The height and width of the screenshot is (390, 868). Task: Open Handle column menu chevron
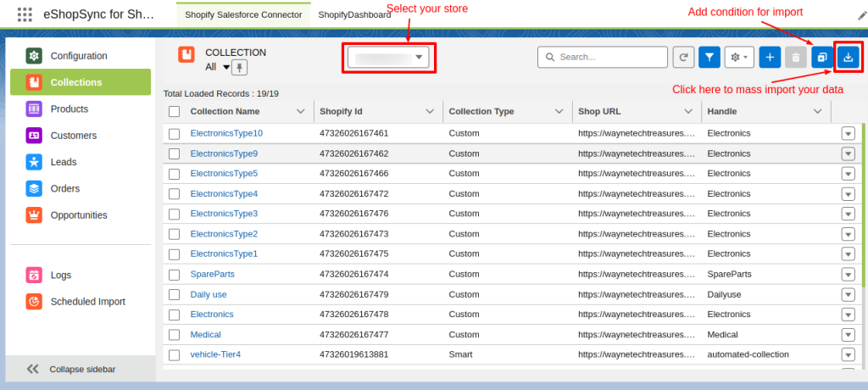(818, 111)
